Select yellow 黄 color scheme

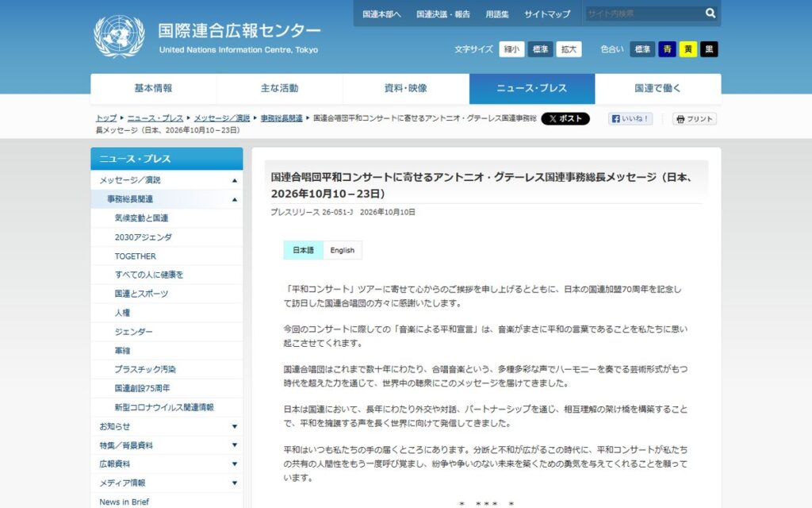688,49
